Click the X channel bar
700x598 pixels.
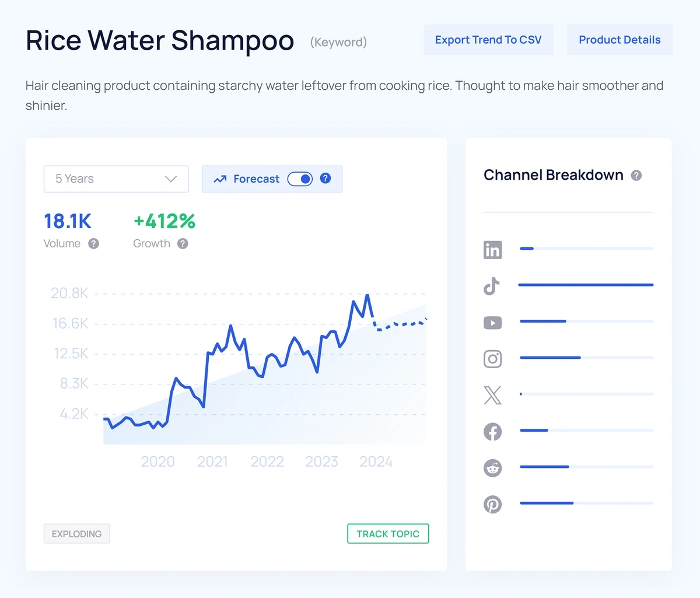(586, 394)
